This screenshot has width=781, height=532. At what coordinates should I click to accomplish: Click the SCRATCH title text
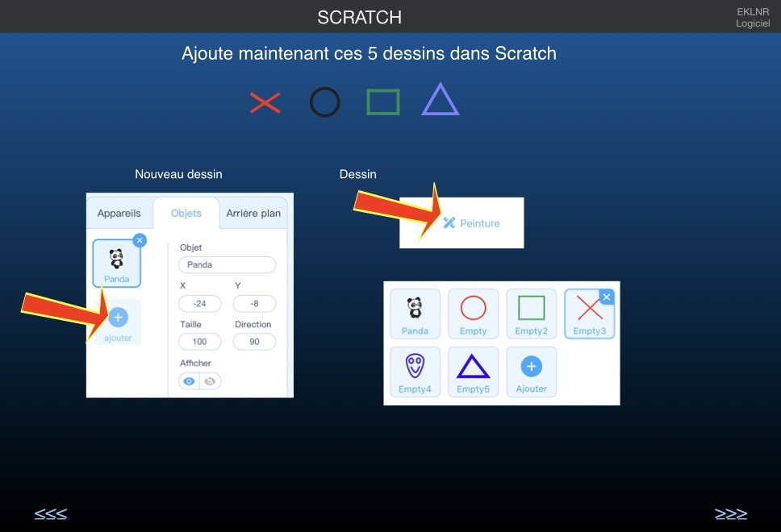[360, 18]
